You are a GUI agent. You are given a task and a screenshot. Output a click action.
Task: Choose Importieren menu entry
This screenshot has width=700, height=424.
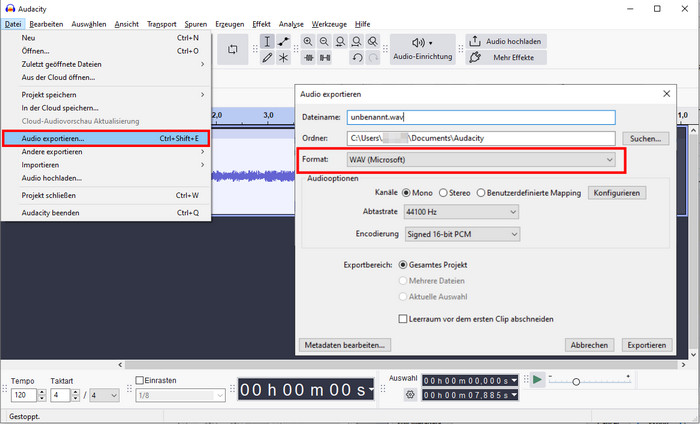107,165
